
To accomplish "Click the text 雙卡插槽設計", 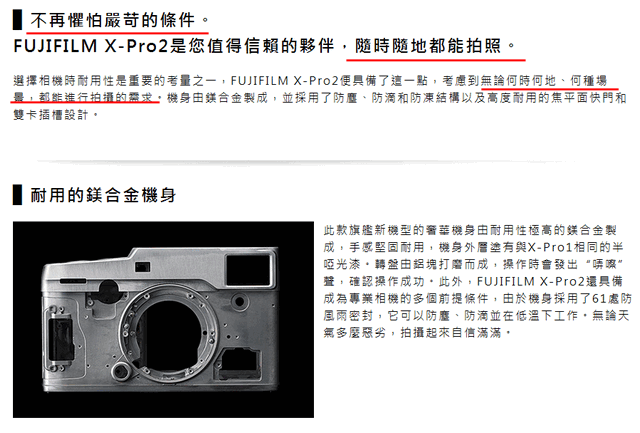I will [x=51, y=115].
